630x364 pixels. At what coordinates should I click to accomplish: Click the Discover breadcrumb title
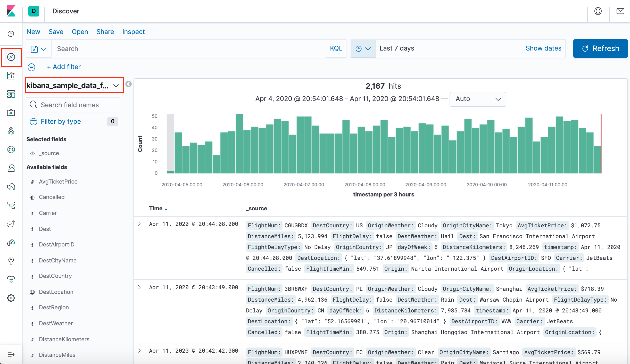click(66, 11)
